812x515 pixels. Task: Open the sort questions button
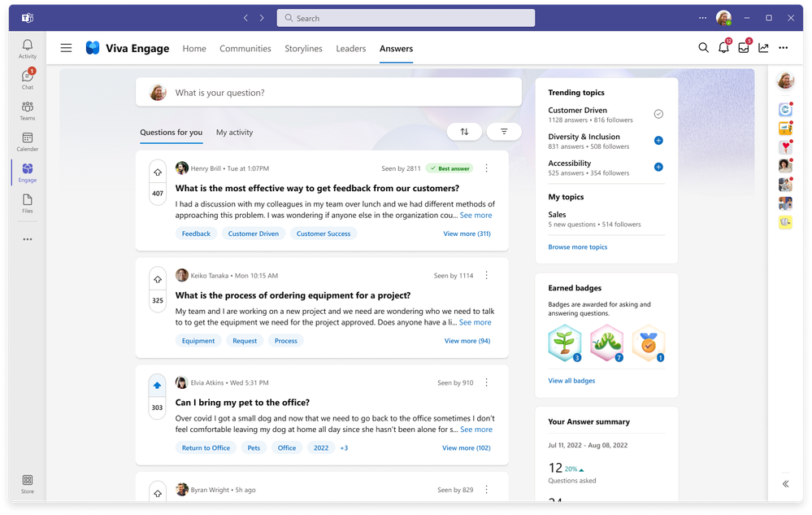(464, 132)
